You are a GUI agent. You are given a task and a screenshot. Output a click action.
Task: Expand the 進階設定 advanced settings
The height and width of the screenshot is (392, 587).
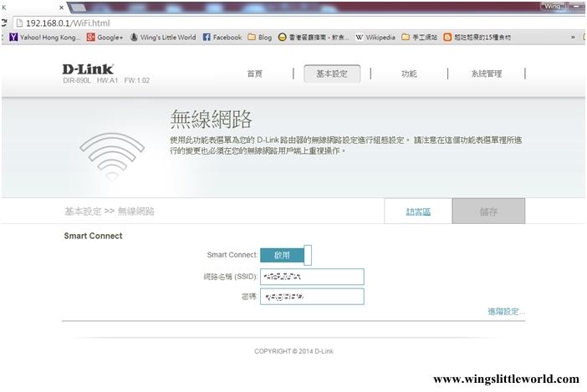tap(506, 312)
